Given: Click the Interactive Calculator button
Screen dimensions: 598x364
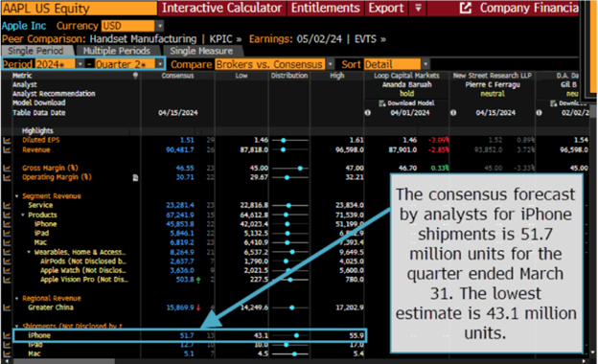Looking at the screenshot, I should (222, 8).
